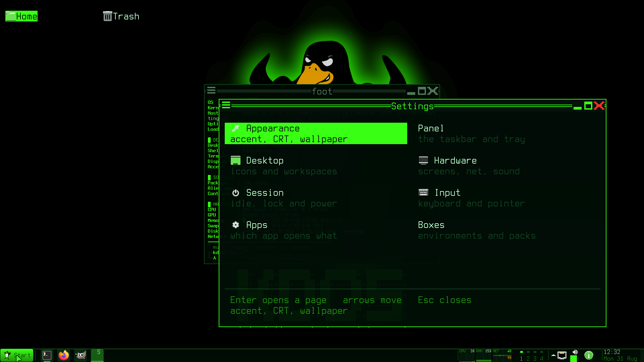The image size is (644, 362).
Task: Switch to workspace 3
Action: [x=535, y=356]
